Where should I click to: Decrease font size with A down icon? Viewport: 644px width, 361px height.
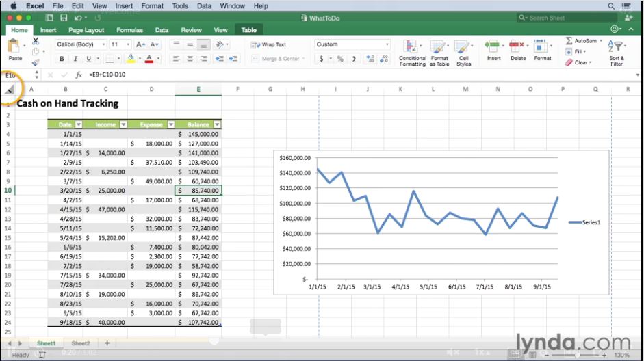155,44
